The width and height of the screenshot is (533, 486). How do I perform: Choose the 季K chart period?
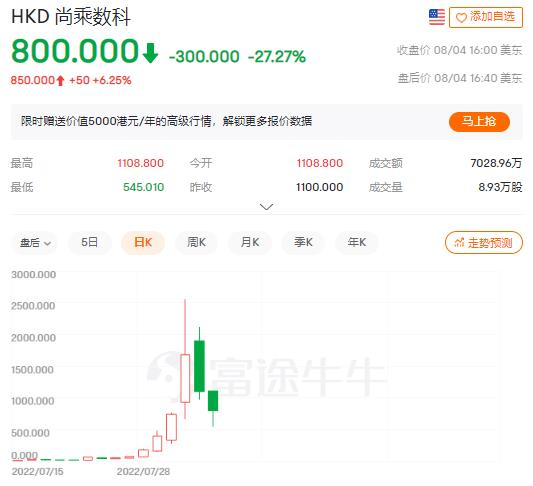click(x=303, y=242)
